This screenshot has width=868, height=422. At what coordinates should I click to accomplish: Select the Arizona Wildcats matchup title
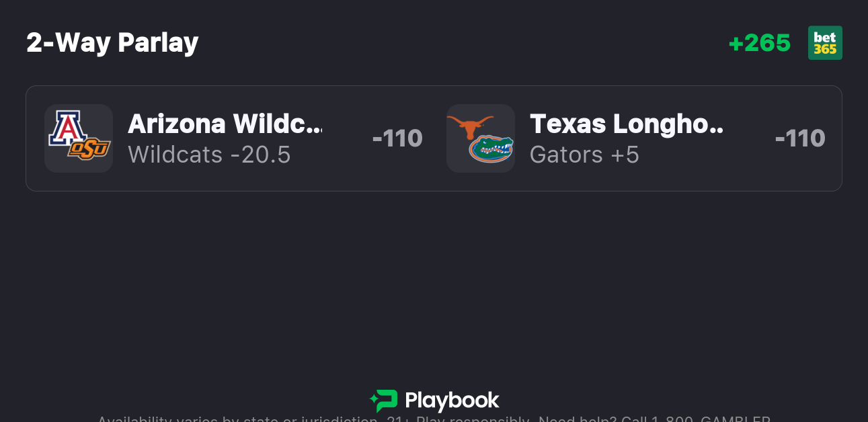[x=224, y=124]
